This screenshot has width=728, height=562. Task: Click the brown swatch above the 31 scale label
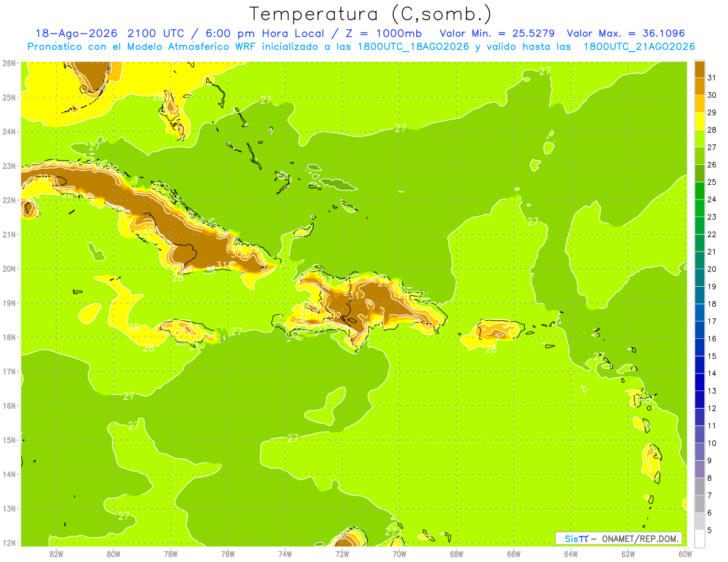pyautogui.click(x=699, y=69)
